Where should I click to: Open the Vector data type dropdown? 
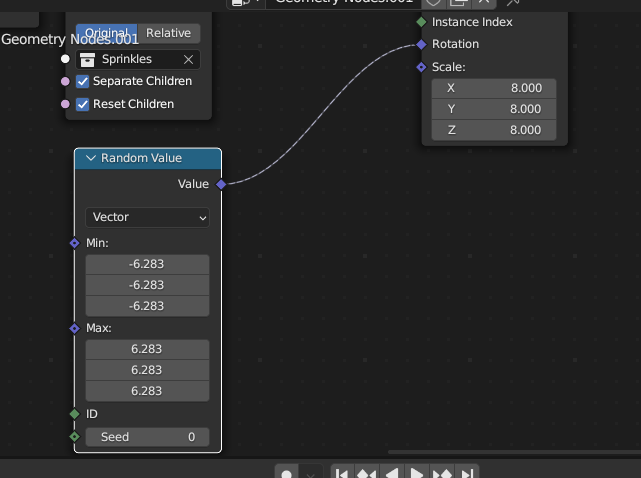click(148, 217)
